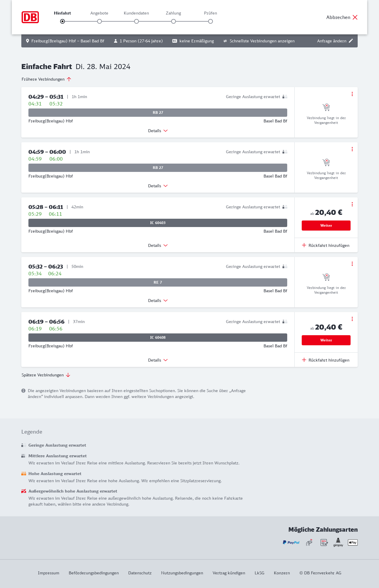Show Frühere Verbindungen
The height and width of the screenshot is (588, 379).
(46, 79)
